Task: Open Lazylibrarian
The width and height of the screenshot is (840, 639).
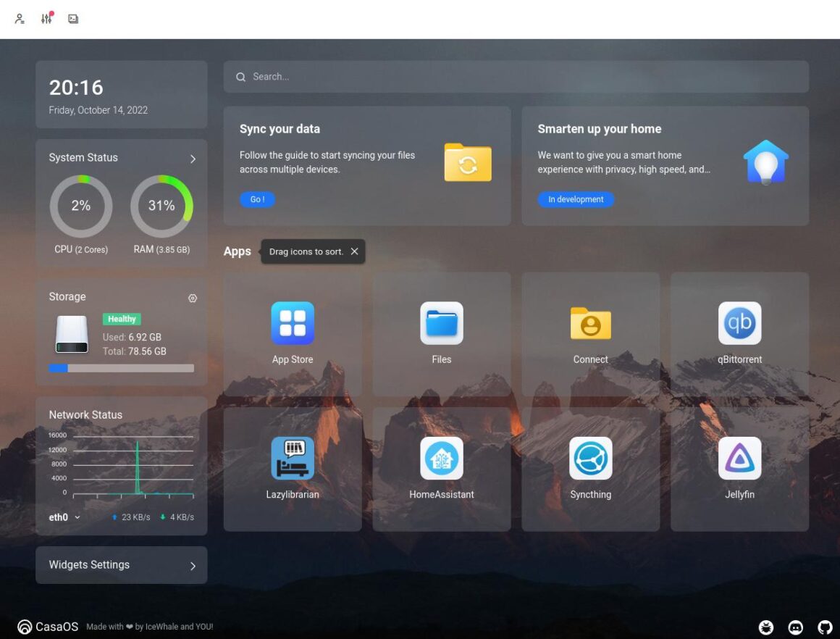Action: point(293,458)
